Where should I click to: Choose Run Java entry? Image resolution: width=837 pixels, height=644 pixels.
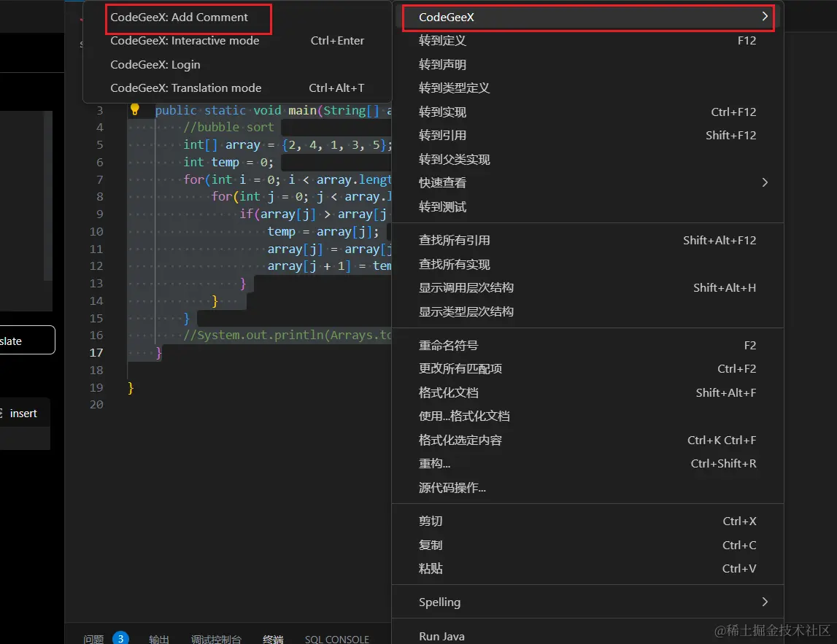(587, 635)
